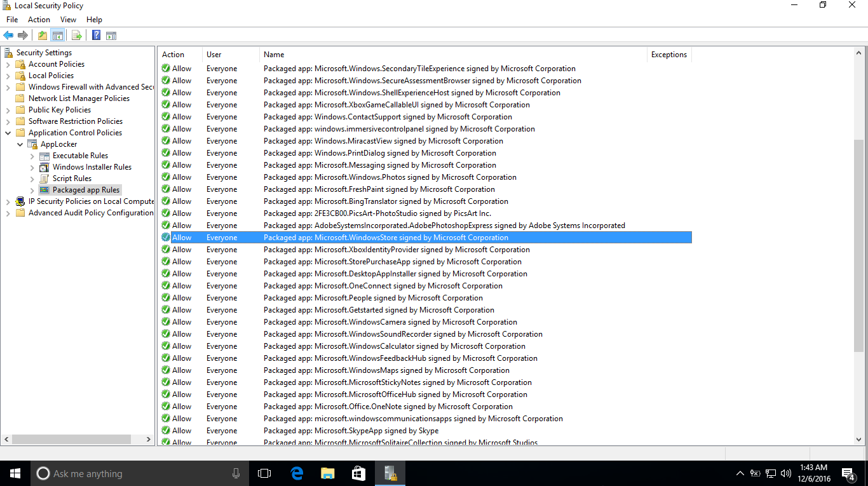
Task: Toggle the Show/Hide Console Tree toolbar icon
Action: pyautogui.click(x=58, y=36)
